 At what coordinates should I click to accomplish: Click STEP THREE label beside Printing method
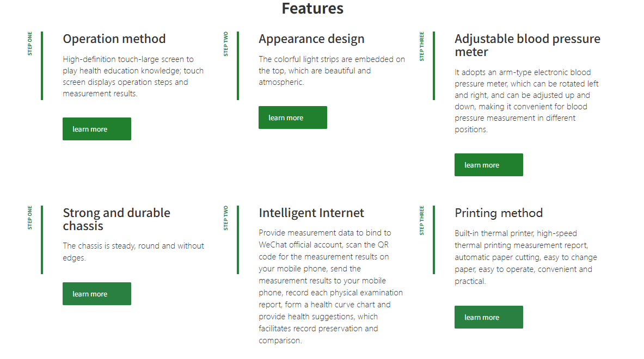pyautogui.click(x=422, y=220)
